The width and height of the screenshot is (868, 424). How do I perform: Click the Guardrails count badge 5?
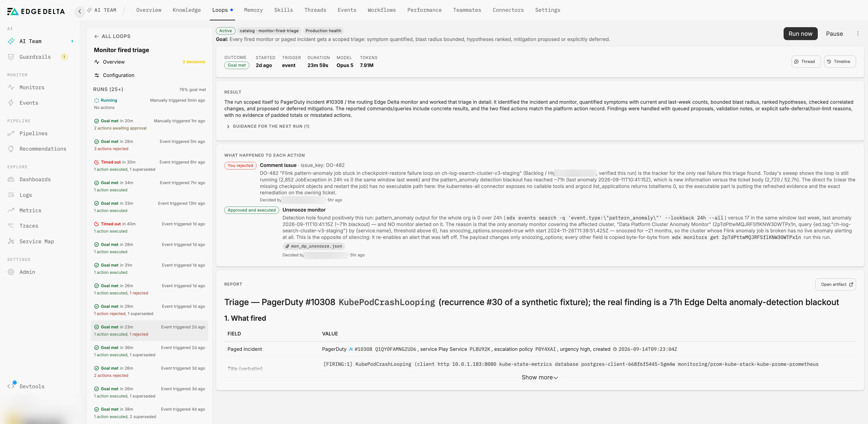tap(64, 57)
